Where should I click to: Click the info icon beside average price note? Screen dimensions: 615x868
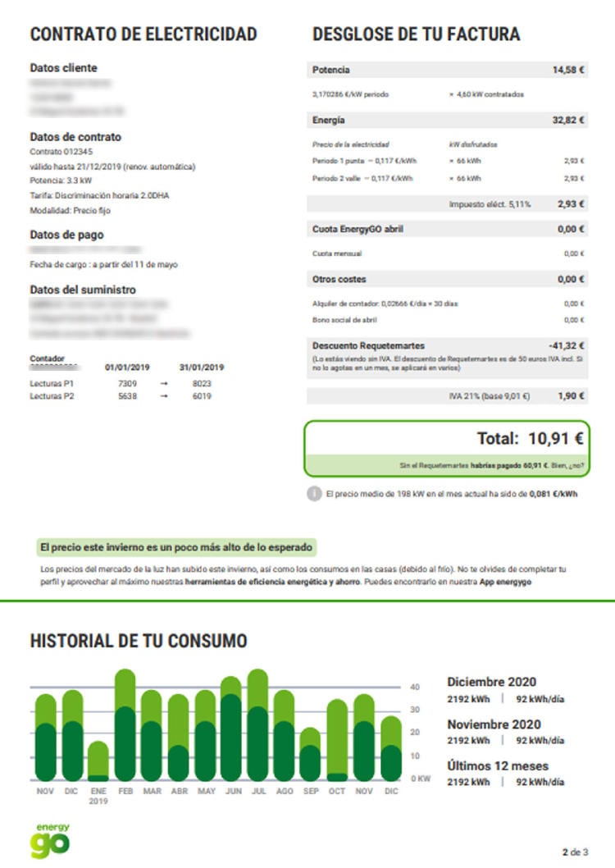(x=314, y=495)
